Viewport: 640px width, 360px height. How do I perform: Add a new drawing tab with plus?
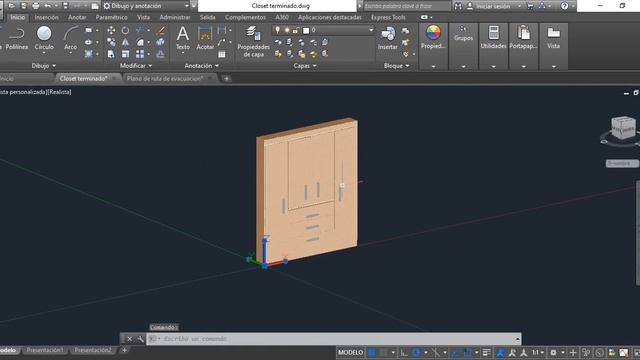[227, 78]
